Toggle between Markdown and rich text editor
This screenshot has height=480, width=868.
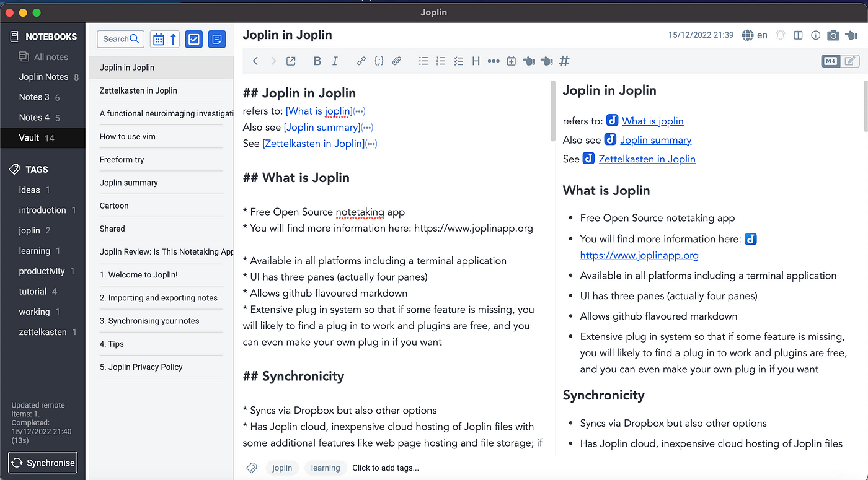tap(840, 61)
